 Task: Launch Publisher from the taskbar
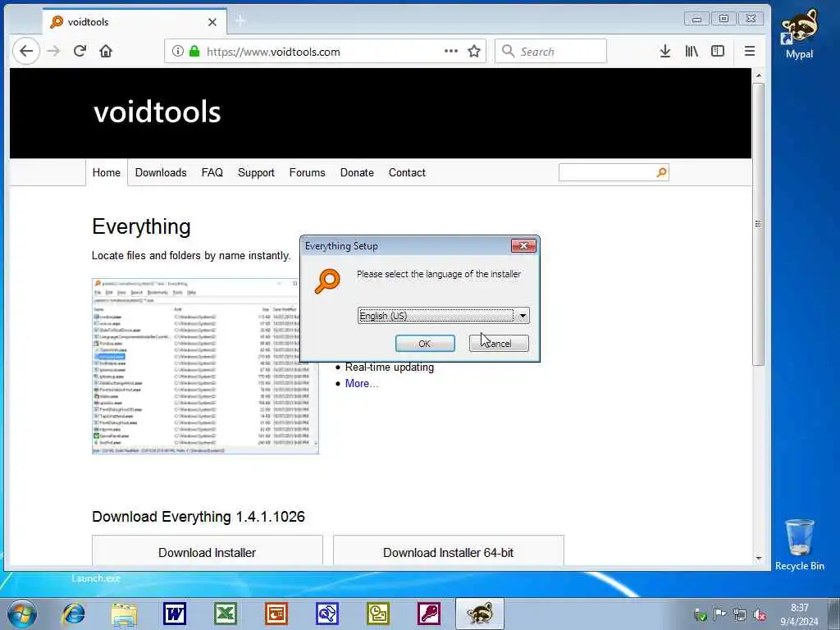point(327,614)
